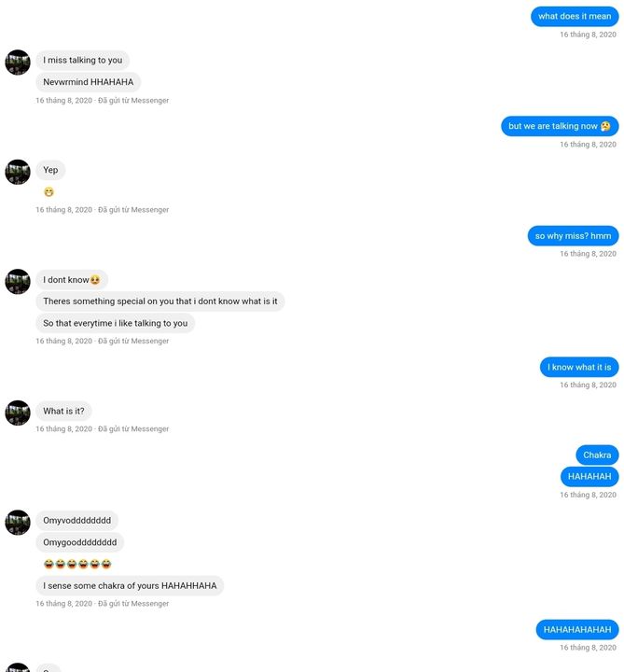Screen dimensions: 624x672
Task: Click the row of laughing emojis
Action: coord(77,564)
